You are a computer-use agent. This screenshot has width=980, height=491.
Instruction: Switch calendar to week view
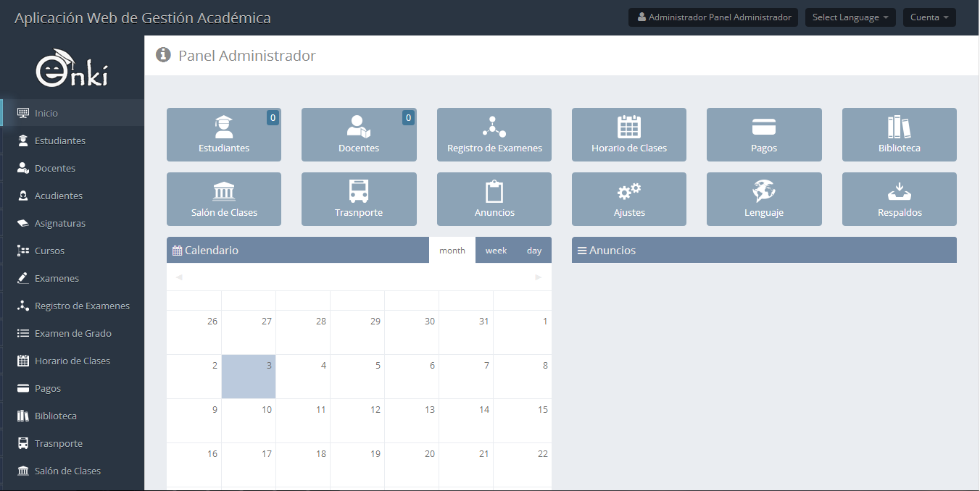496,251
